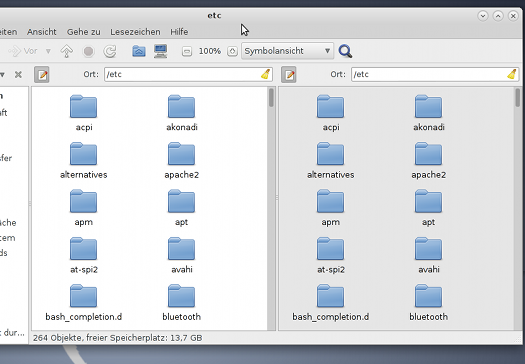Open the Hilfe menu

(179, 32)
